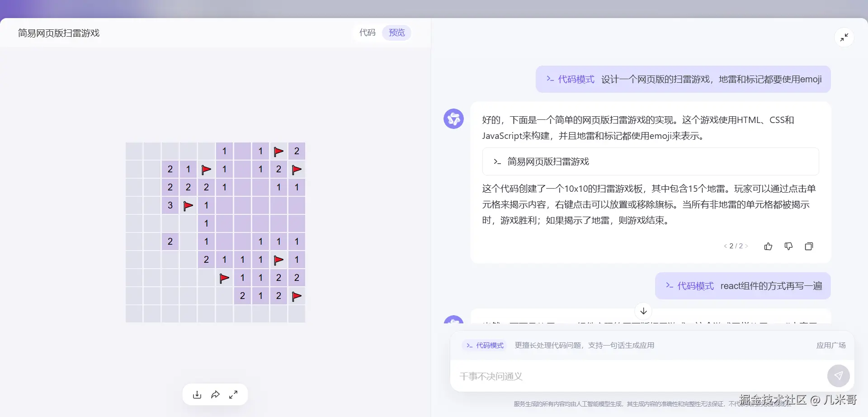868x417 pixels.
Task: Toggle the 代码模式 chip in the input bar
Action: pos(485,346)
